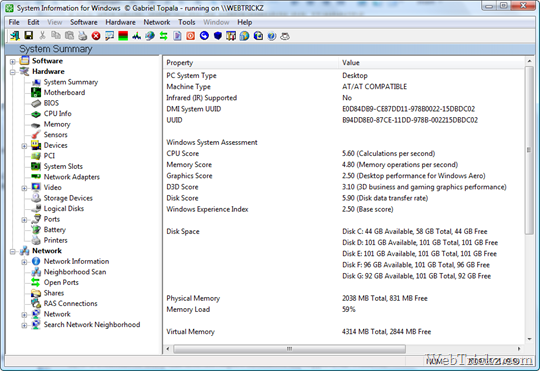Screen dimensions: 540x371
Task: Expand the Search Network Neighborhood node
Action: 24,326
